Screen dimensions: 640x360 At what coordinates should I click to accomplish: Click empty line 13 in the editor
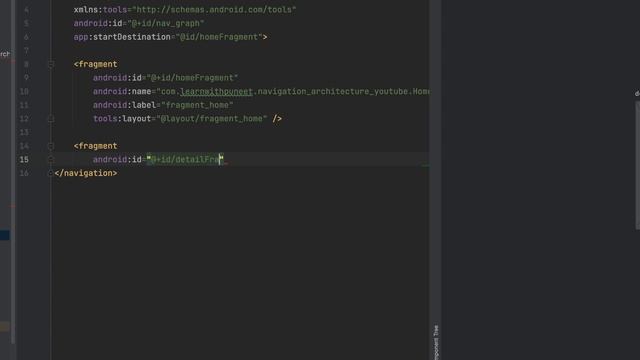pos(241,132)
